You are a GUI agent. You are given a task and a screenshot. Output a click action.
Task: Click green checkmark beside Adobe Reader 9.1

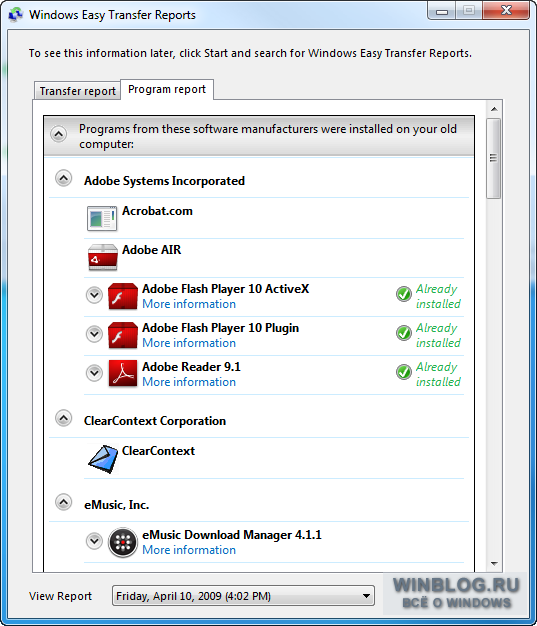(404, 372)
